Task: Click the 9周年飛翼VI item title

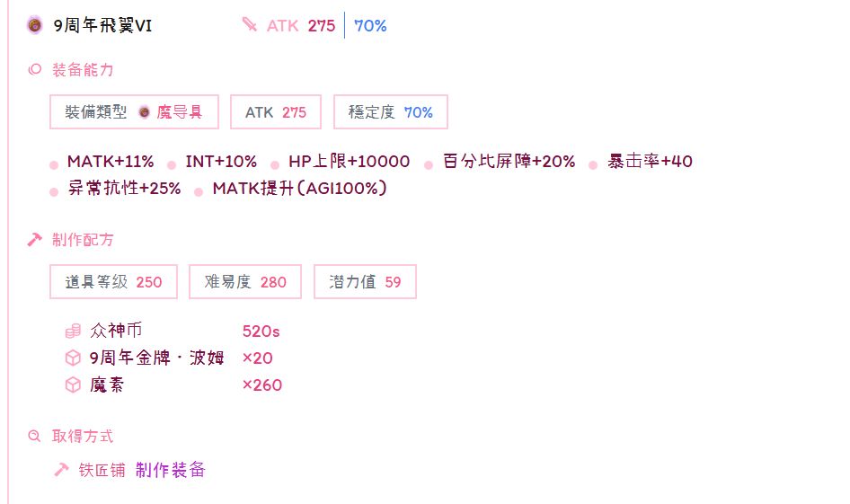Action: coord(102,26)
